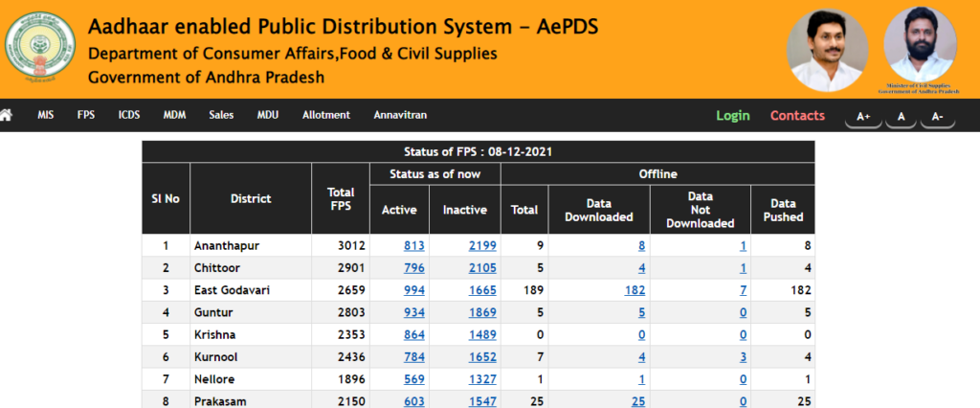
Task: Select the Kurnool district name cell
Action: tap(251, 357)
